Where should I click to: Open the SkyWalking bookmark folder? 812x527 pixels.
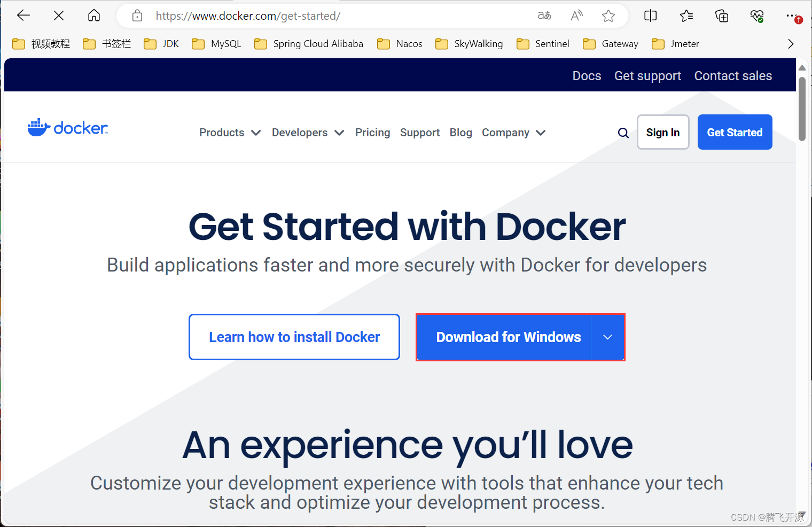pos(469,44)
